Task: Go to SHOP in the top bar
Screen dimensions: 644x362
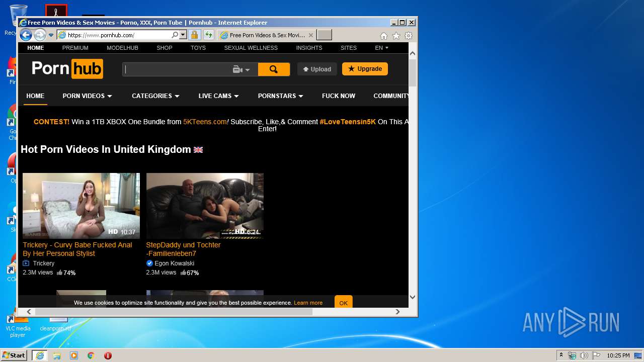Action: pyautogui.click(x=165, y=48)
